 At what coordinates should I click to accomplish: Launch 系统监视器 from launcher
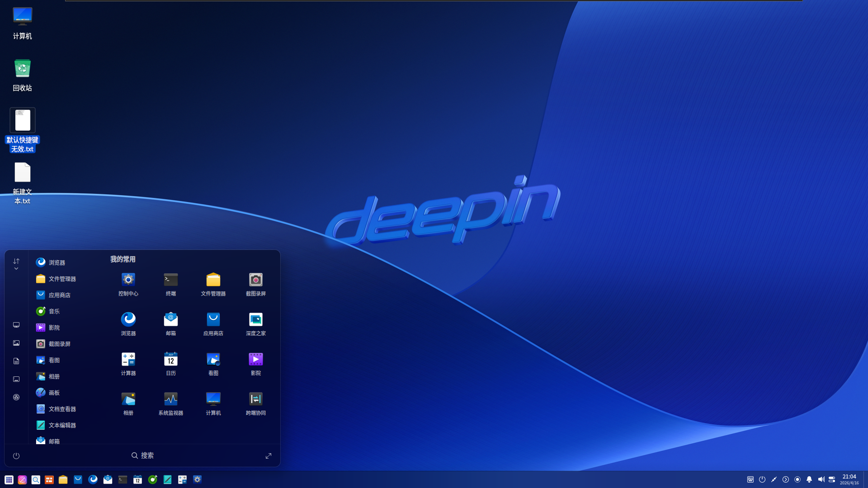pyautogui.click(x=171, y=399)
